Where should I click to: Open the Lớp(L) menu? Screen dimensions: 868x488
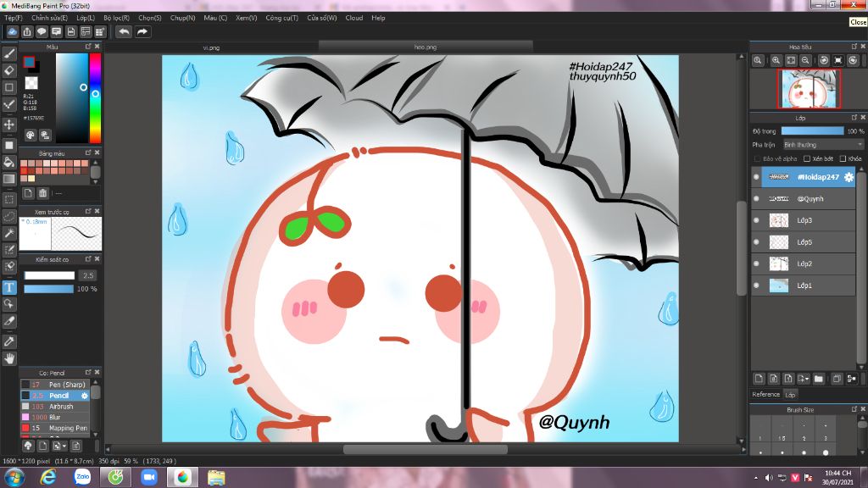[x=86, y=18]
